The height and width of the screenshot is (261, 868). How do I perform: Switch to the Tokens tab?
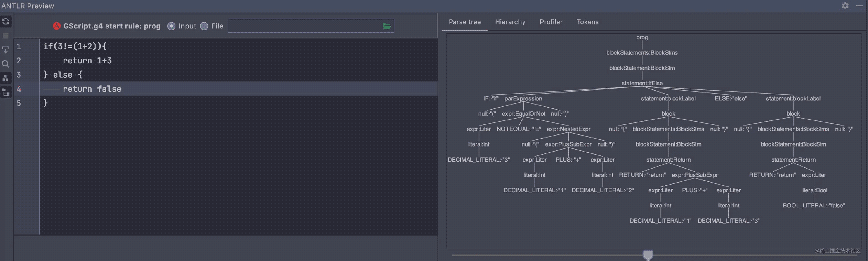point(587,22)
